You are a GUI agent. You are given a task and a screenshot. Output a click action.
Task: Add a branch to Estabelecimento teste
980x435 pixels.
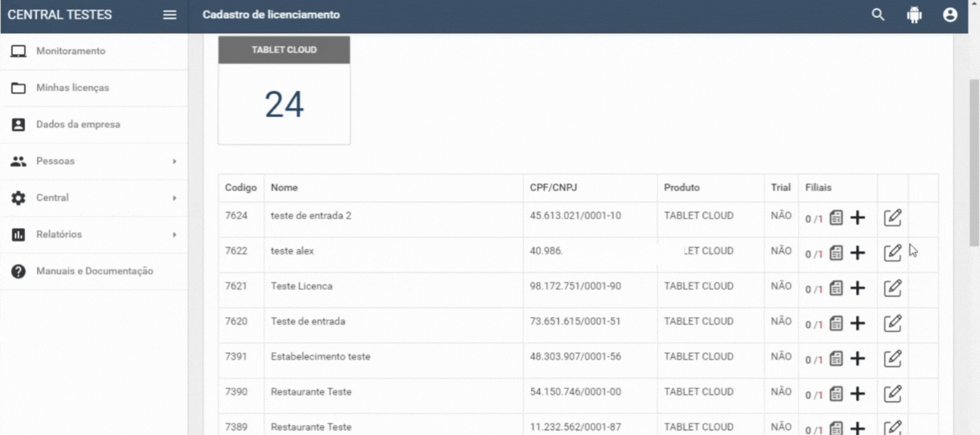pyautogui.click(x=857, y=358)
